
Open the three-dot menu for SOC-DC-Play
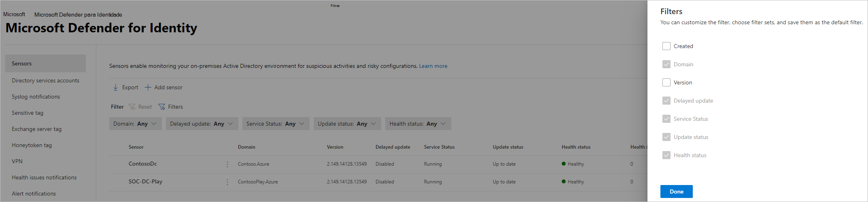(x=227, y=182)
